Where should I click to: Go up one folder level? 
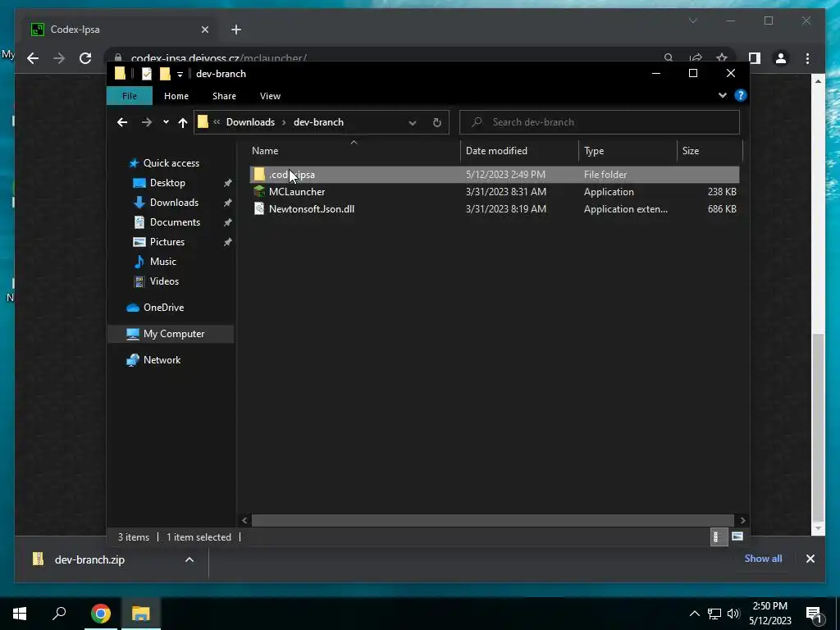[x=183, y=123]
